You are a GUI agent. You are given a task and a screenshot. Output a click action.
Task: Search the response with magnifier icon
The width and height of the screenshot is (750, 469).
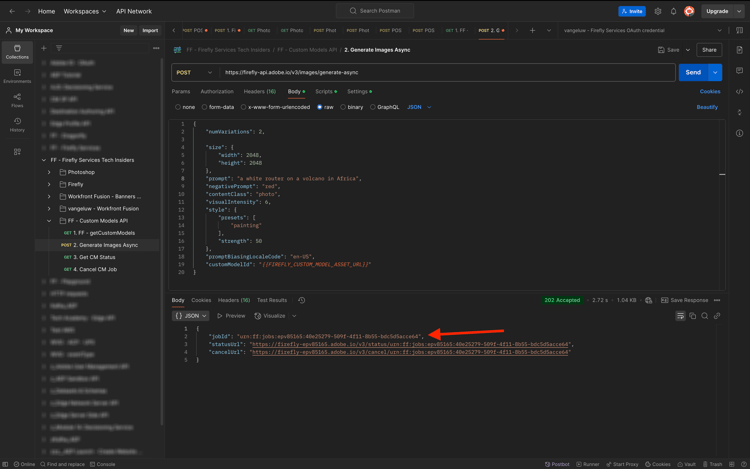pyautogui.click(x=704, y=316)
